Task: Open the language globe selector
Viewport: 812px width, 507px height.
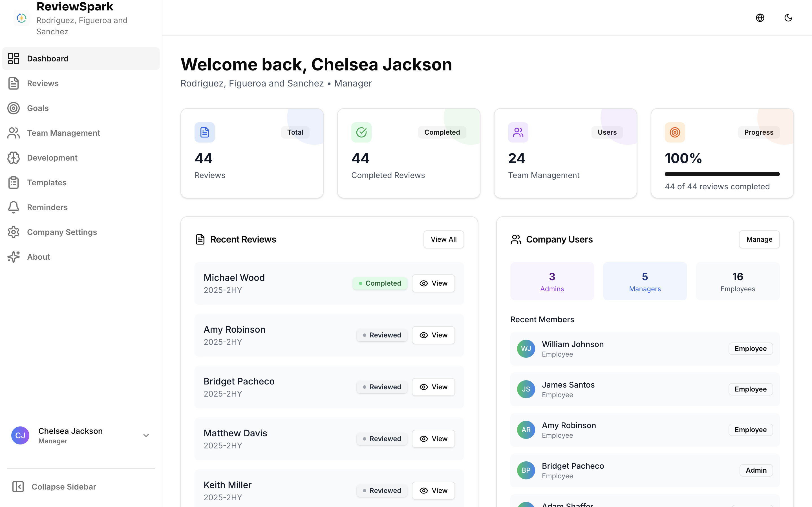Action: 760,18
